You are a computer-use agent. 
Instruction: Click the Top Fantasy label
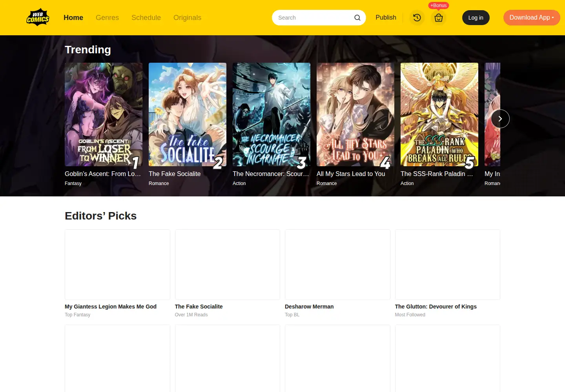pyautogui.click(x=78, y=315)
